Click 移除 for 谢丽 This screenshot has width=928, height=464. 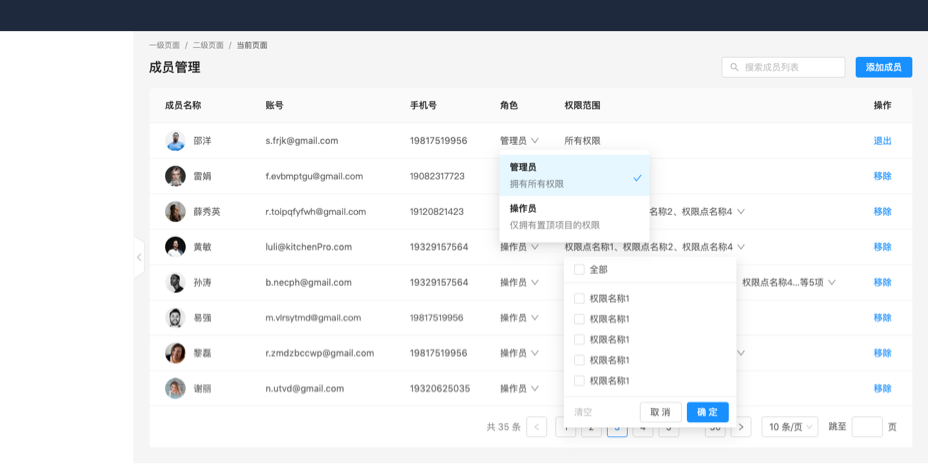882,388
